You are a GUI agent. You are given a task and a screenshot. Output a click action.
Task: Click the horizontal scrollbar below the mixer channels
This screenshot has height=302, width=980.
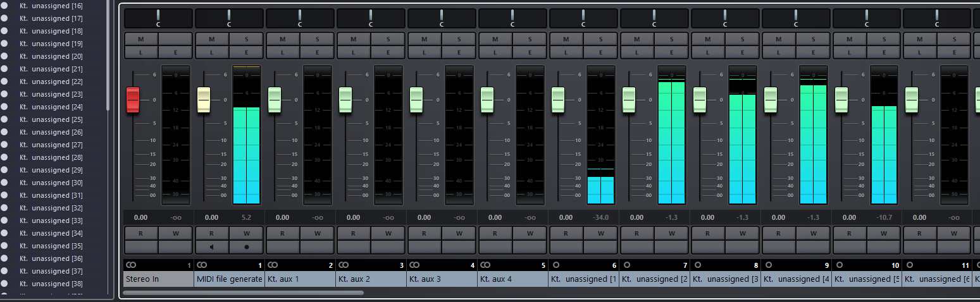[x=243, y=293]
